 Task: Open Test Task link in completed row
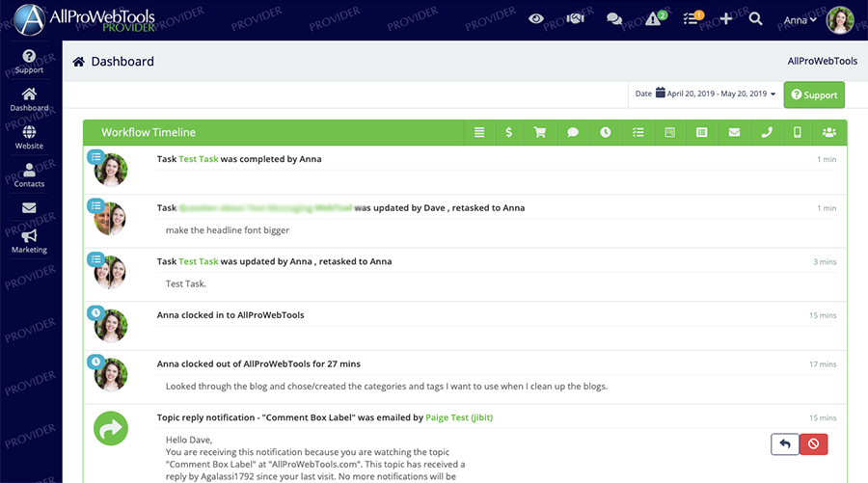[198, 159]
